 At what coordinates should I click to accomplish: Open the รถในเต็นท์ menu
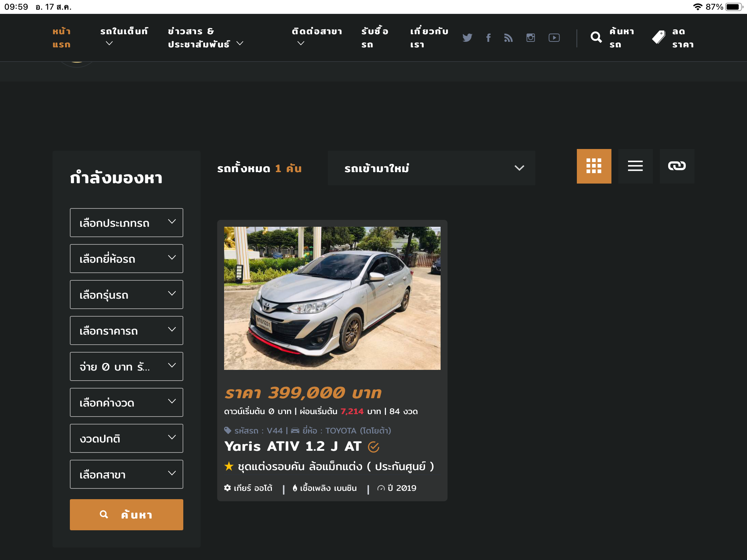click(x=124, y=37)
